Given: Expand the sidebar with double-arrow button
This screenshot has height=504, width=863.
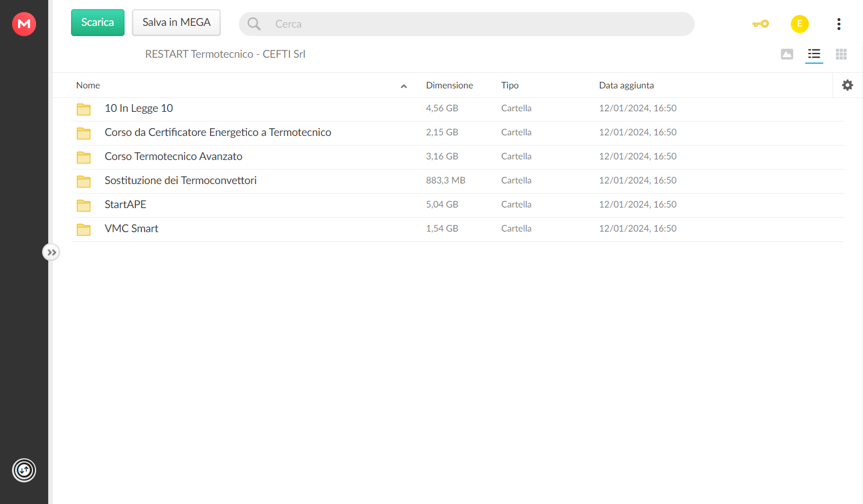Looking at the screenshot, I should 51,252.
